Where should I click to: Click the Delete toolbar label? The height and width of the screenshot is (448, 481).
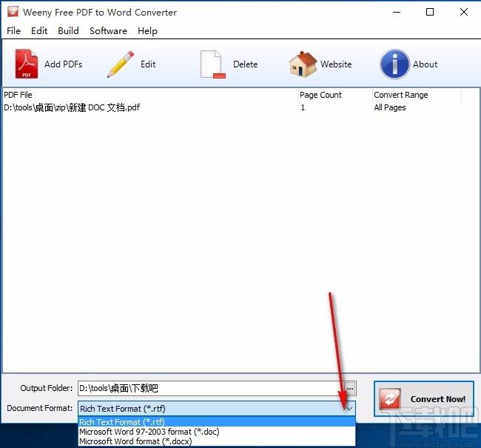pyautogui.click(x=246, y=64)
